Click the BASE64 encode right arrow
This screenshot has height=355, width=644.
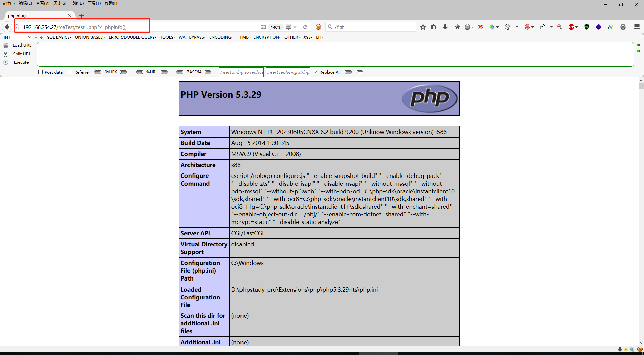click(x=208, y=72)
